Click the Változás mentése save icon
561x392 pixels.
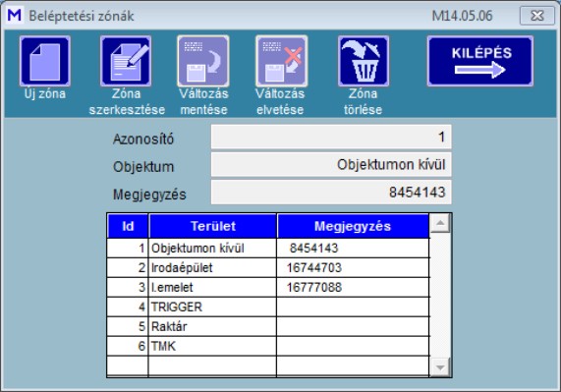(203, 61)
